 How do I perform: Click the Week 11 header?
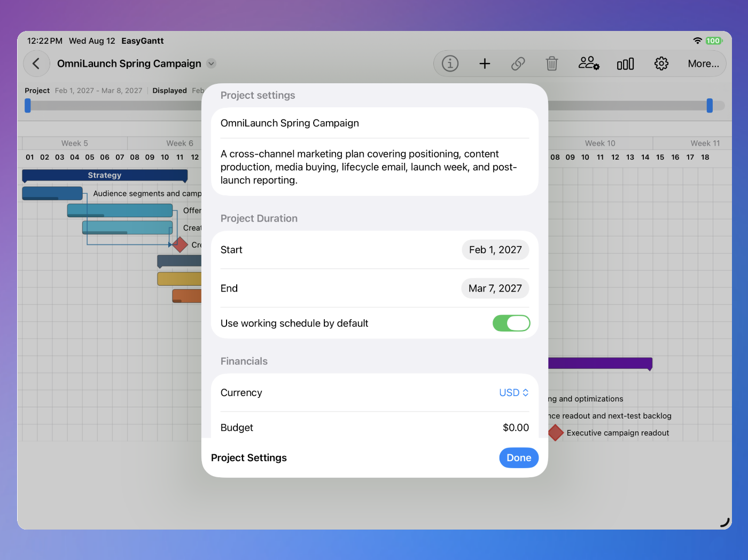(705, 143)
